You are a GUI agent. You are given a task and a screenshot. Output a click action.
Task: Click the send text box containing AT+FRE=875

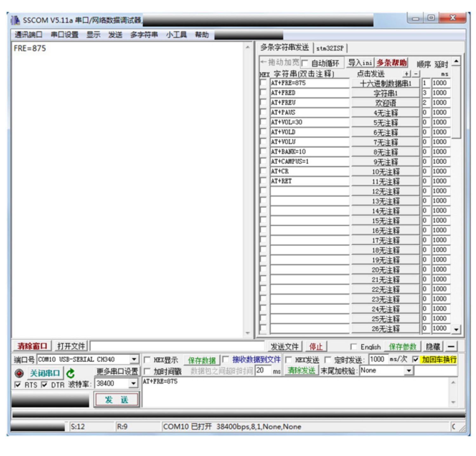tap(296, 392)
